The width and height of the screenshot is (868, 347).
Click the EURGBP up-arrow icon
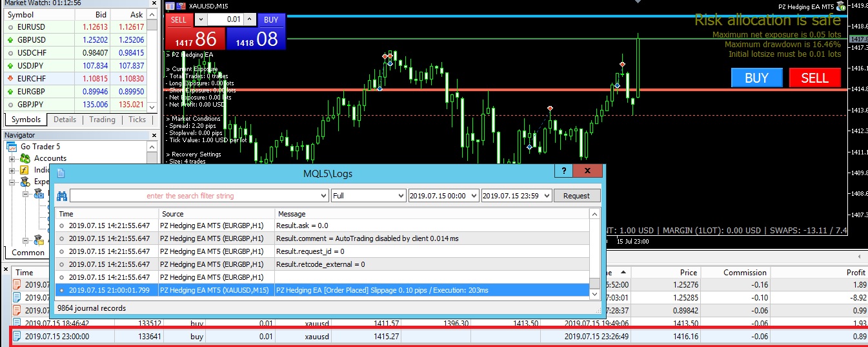pos(9,91)
